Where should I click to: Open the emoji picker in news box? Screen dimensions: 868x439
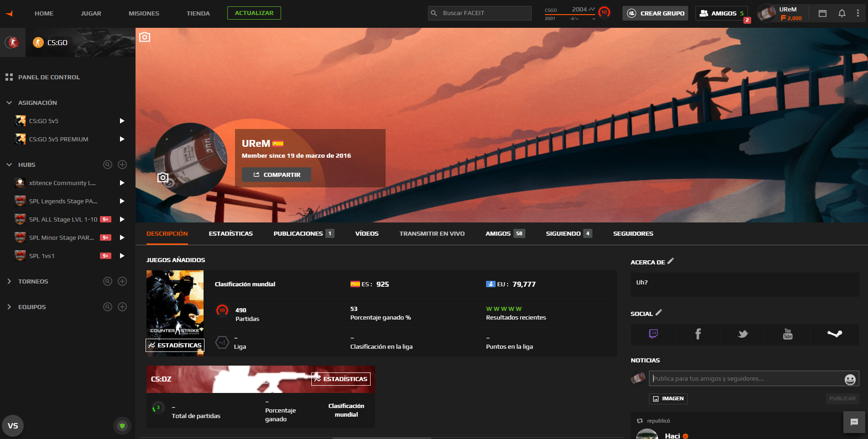(x=850, y=379)
